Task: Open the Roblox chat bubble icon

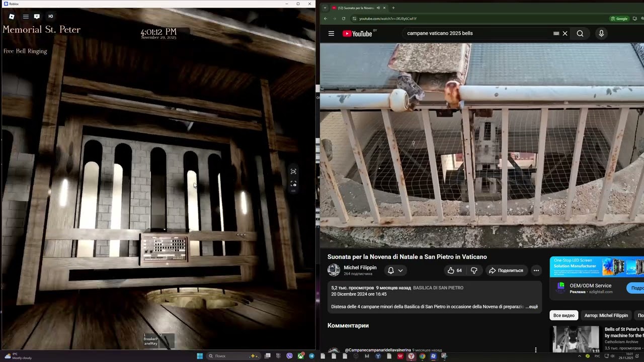Action: 37,17
